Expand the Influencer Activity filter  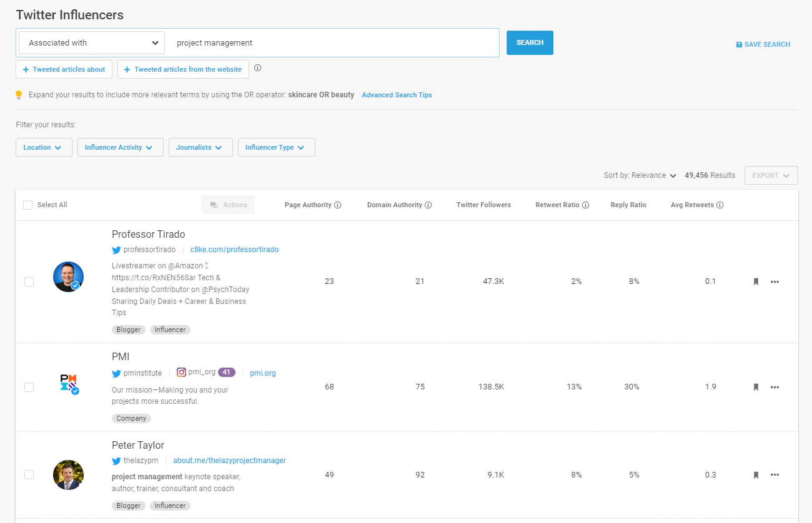[120, 147]
